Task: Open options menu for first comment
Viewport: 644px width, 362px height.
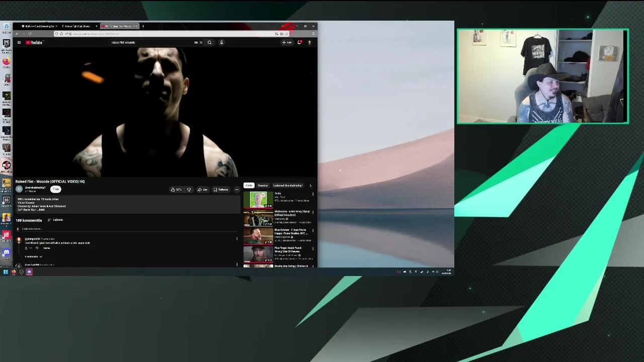Action: [237, 239]
